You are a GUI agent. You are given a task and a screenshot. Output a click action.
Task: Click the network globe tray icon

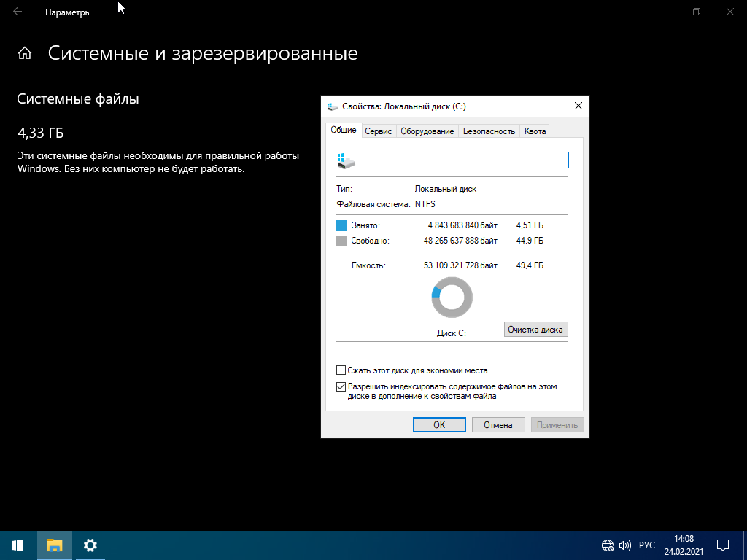[x=607, y=545]
